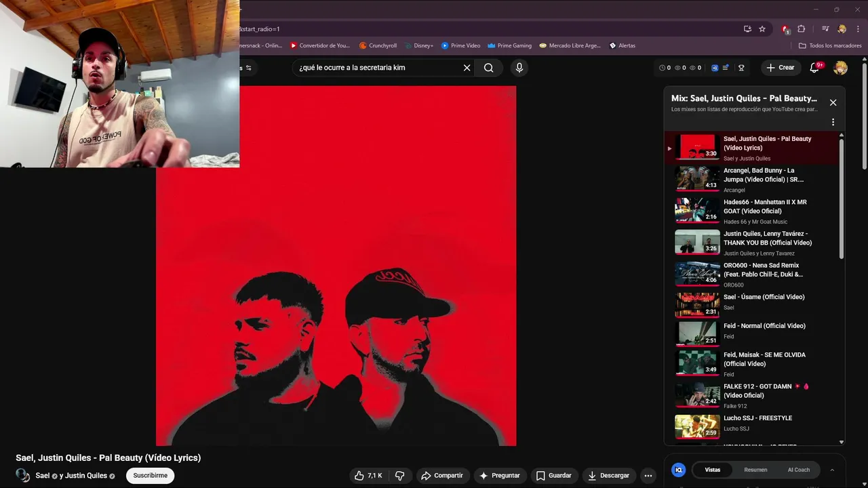Image resolution: width=868 pixels, height=488 pixels.
Task: Play ORO600 - Nena Sad Remix
Action: pos(753,275)
